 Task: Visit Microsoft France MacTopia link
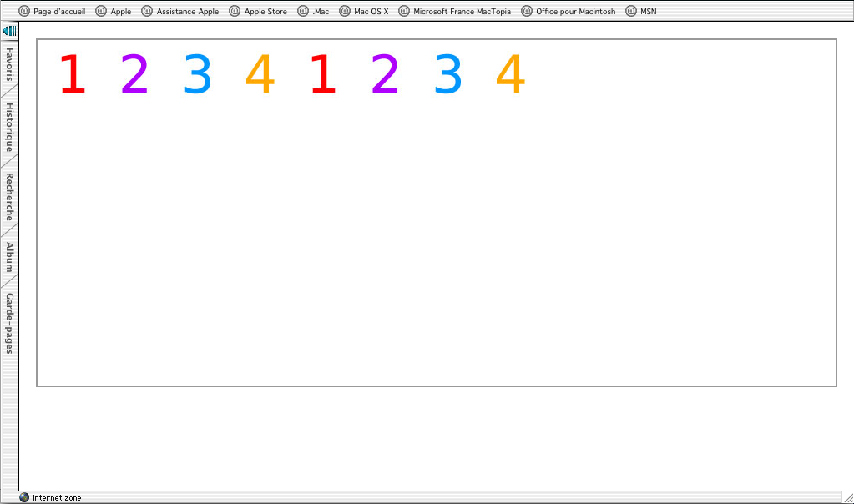(x=462, y=12)
